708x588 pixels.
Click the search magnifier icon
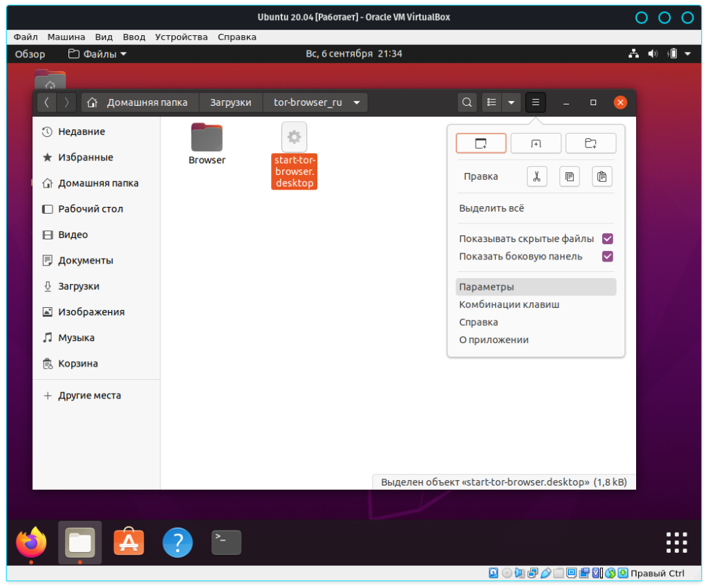(467, 102)
